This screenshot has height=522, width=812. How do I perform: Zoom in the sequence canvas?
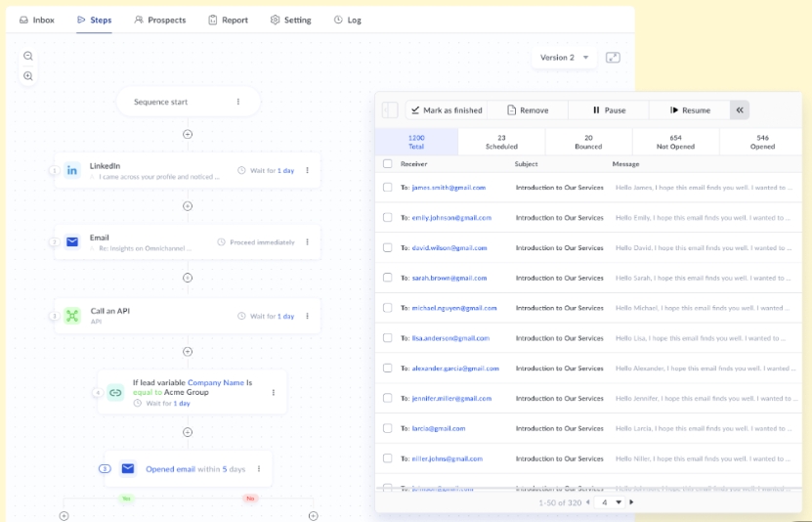[28, 76]
